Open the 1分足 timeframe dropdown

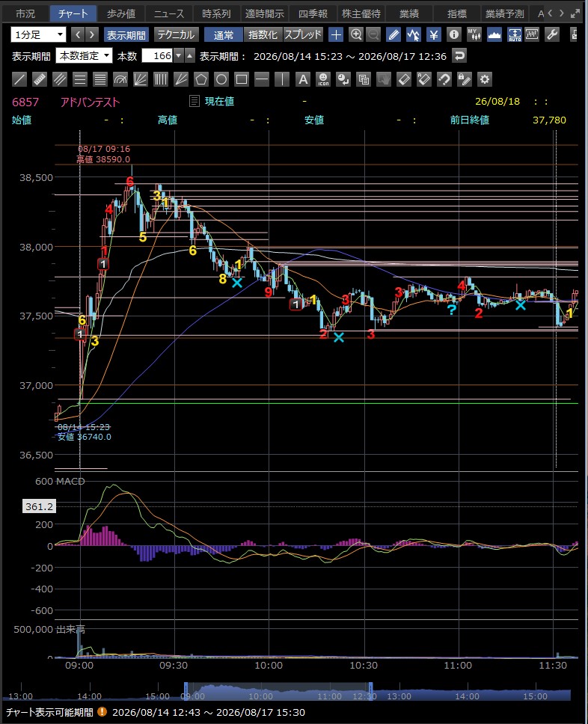[38, 34]
